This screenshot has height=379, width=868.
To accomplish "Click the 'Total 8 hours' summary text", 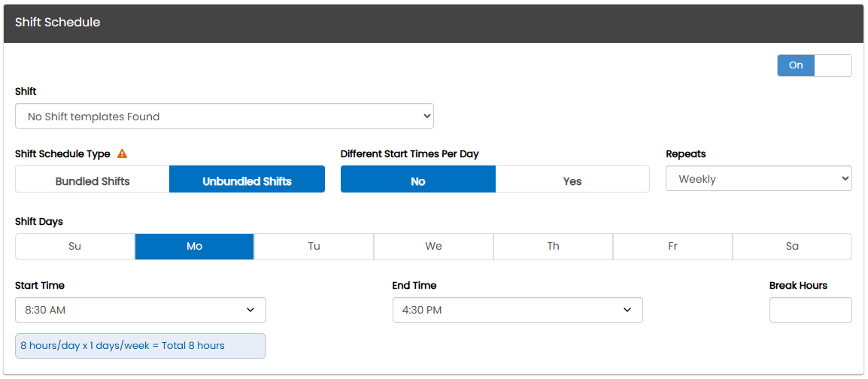I will point(193,346).
